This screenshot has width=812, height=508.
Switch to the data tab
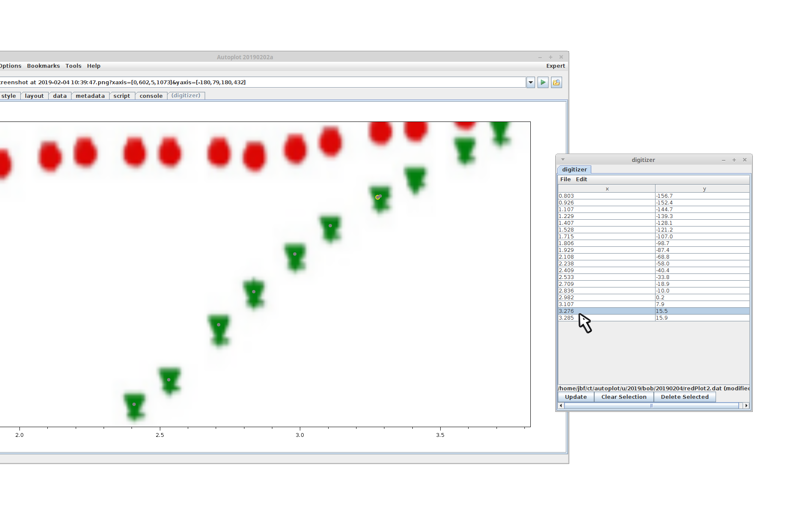click(60, 96)
